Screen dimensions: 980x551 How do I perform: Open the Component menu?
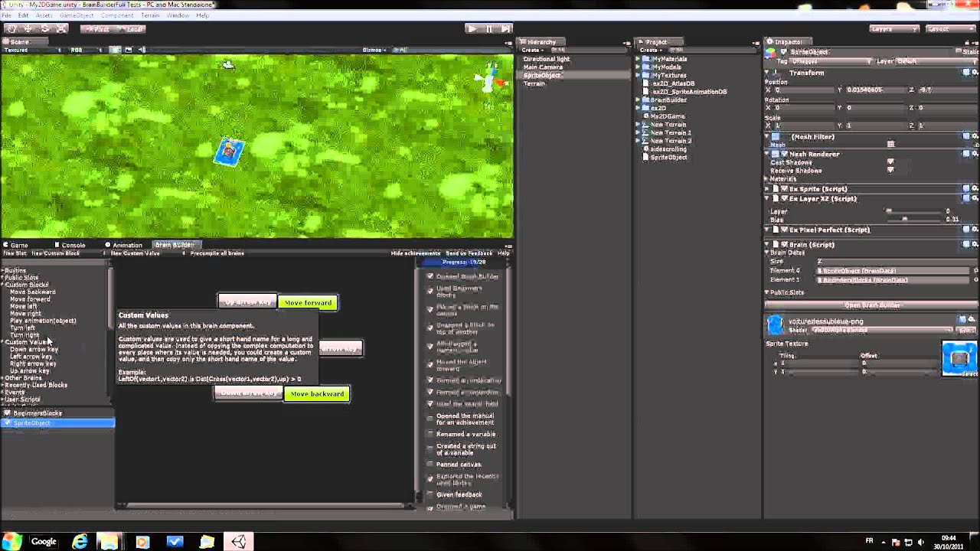tap(117, 15)
